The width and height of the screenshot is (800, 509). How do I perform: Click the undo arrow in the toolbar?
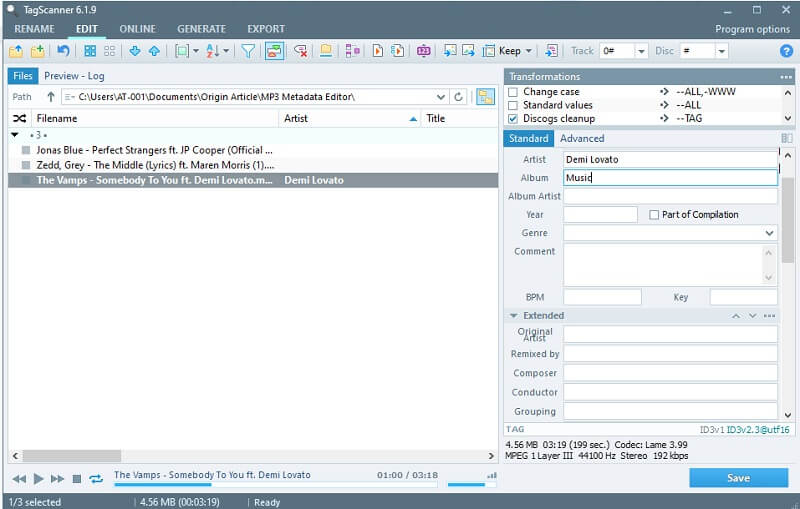point(64,51)
